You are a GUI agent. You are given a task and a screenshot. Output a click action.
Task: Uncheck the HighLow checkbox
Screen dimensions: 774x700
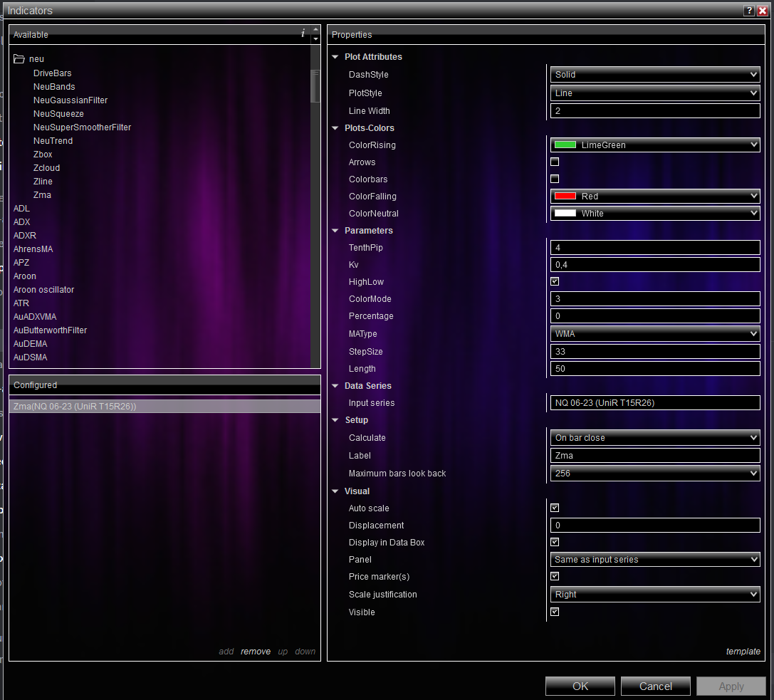coord(555,281)
